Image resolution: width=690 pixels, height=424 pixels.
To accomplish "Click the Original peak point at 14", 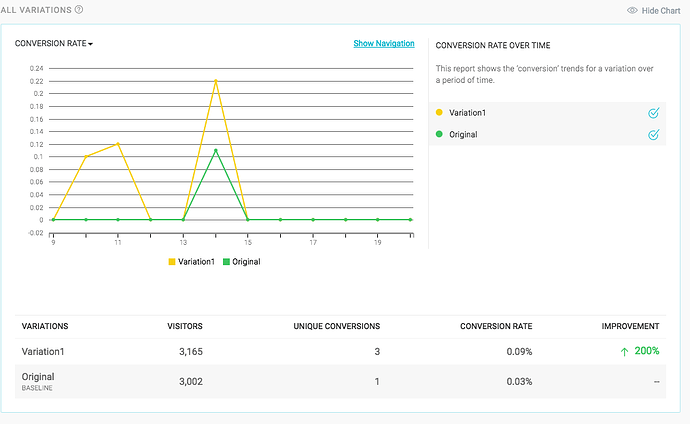I will click(216, 150).
